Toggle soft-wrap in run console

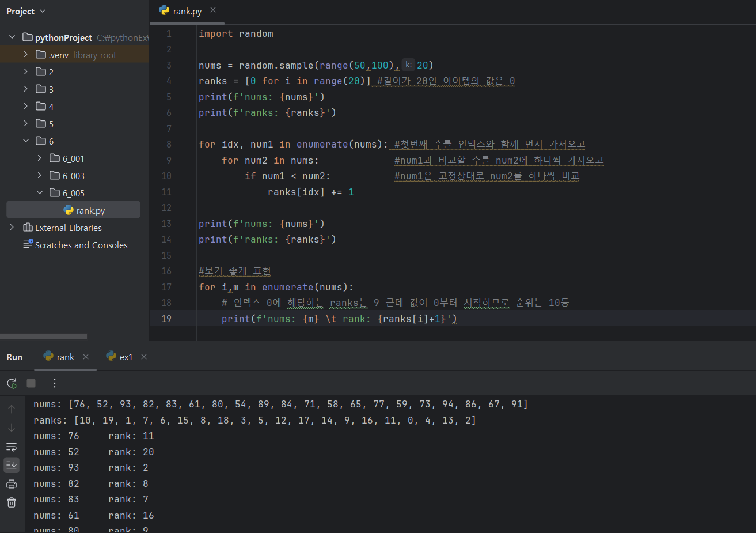coord(12,447)
